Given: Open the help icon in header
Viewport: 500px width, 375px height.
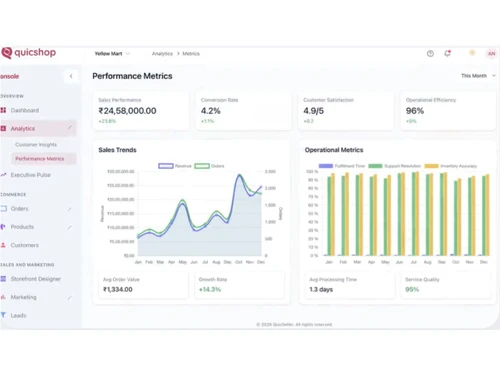Looking at the screenshot, I should [430, 53].
